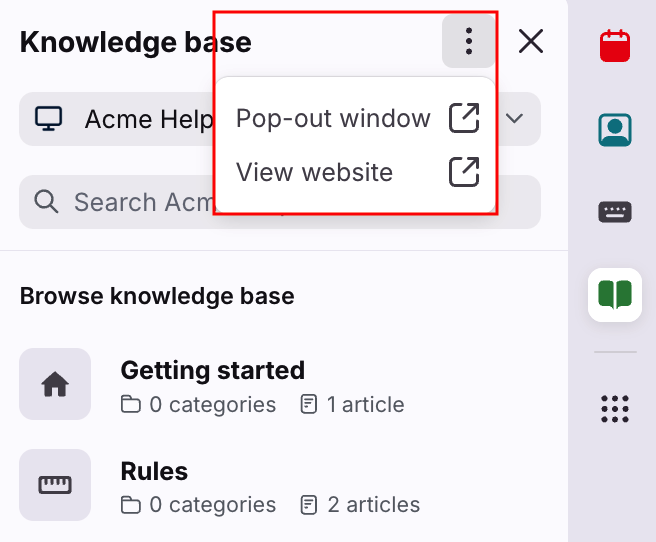Open the Rules category
Viewport: 656px width, 542px height.
pyautogui.click(x=154, y=471)
